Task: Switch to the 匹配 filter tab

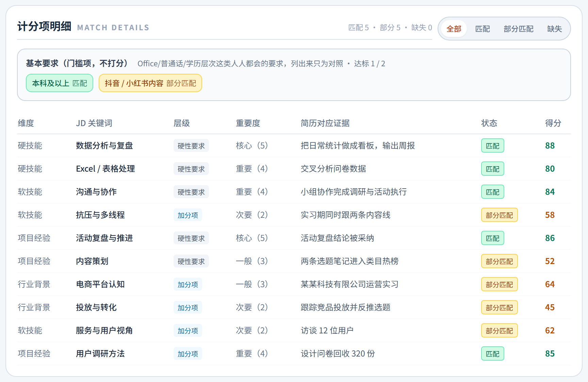Action: pos(483,29)
